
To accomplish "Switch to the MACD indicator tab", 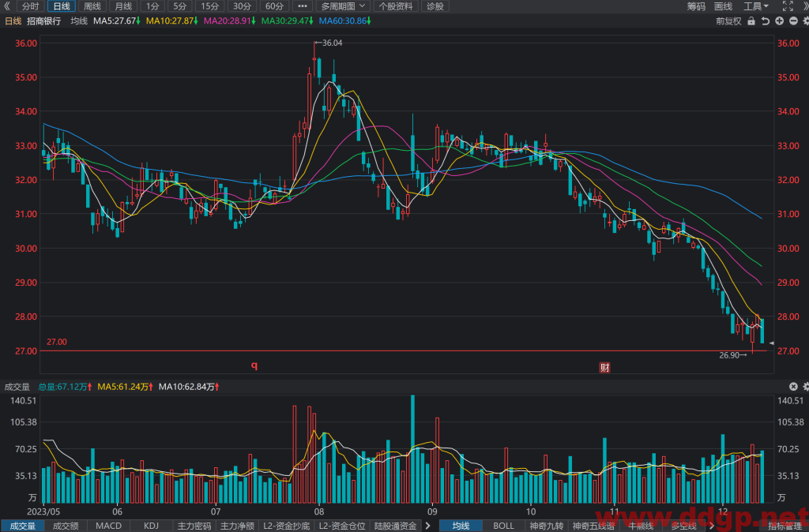I will (108, 526).
